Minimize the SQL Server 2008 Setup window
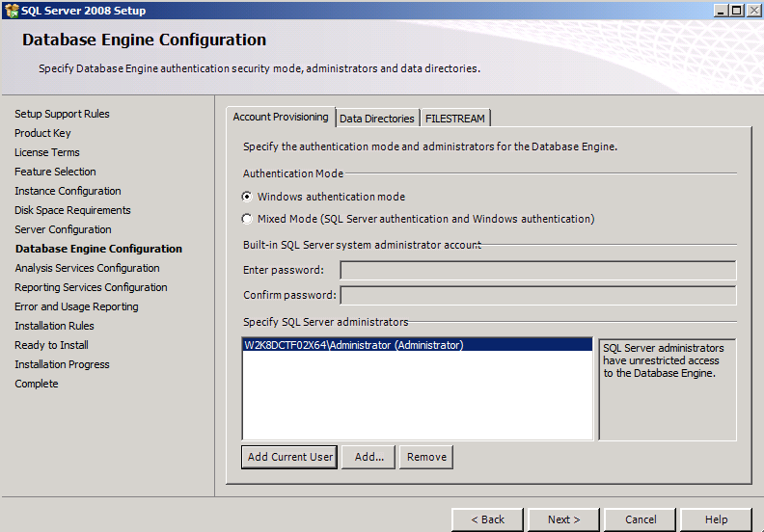The width and height of the screenshot is (764, 532). tap(722, 11)
